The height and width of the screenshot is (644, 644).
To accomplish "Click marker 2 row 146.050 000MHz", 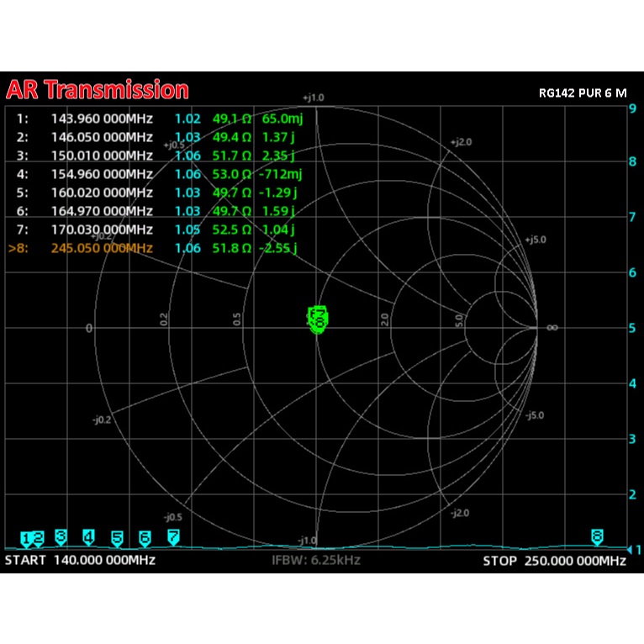I will [156, 137].
